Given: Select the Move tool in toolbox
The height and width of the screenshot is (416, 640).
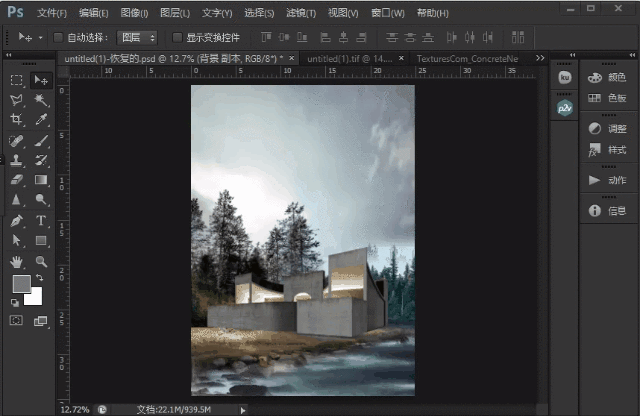Looking at the screenshot, I should click(41, 80).
